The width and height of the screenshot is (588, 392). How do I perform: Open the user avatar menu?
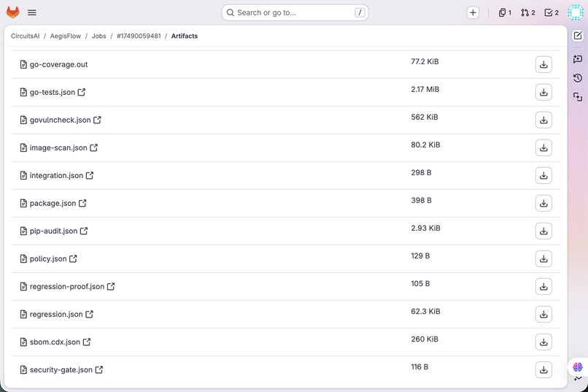click(x=576, y=12)
